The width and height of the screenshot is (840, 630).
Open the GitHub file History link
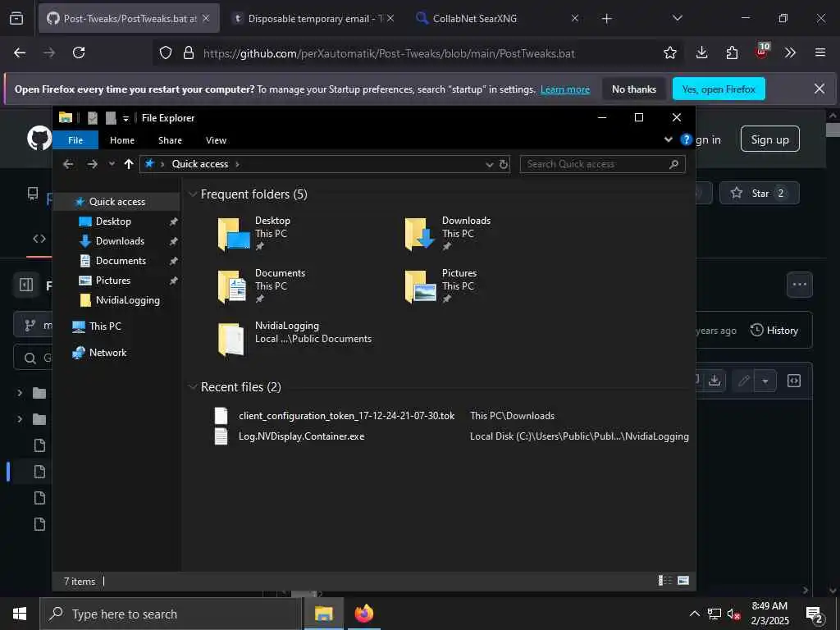[x=774, y=330]
